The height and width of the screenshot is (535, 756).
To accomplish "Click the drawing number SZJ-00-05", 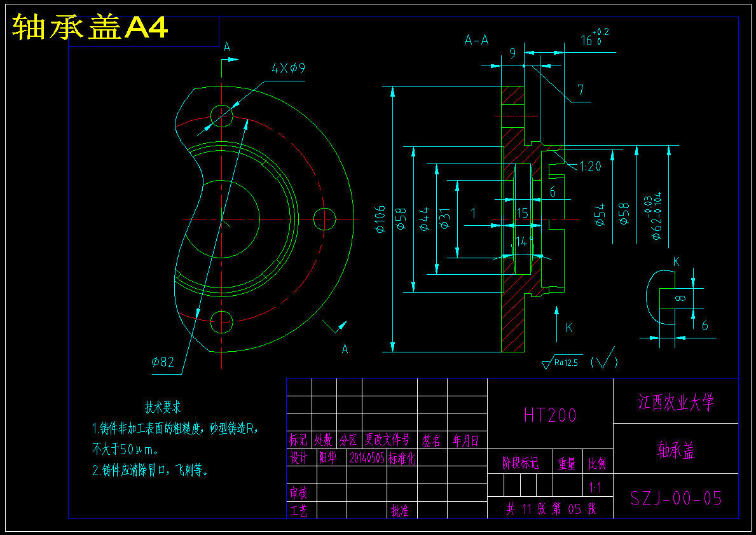I will click(676, 498).
